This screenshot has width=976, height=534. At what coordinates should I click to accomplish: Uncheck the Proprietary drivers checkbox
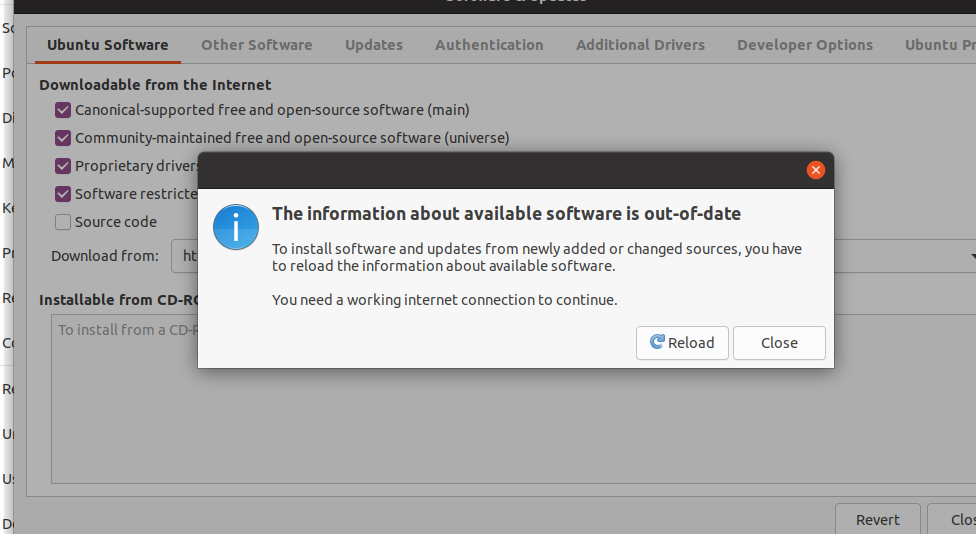click(63, 166)
